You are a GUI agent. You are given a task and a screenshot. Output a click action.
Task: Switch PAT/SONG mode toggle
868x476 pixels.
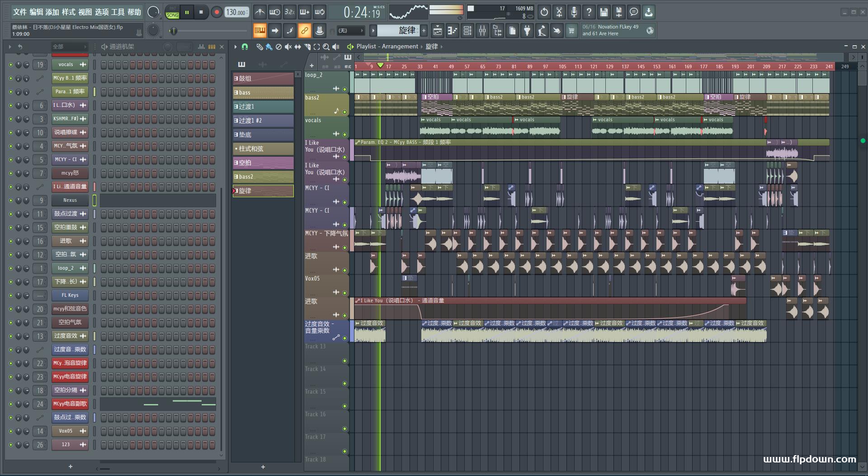172,12
